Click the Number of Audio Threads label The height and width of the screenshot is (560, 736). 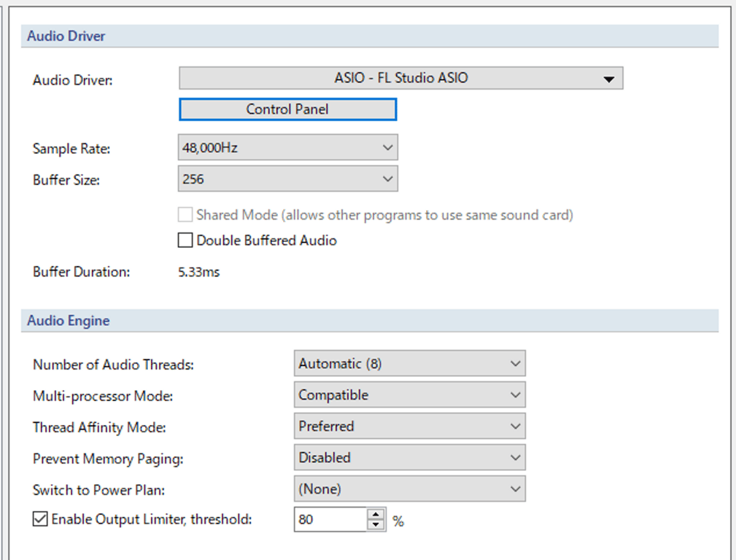pos(113,365)
